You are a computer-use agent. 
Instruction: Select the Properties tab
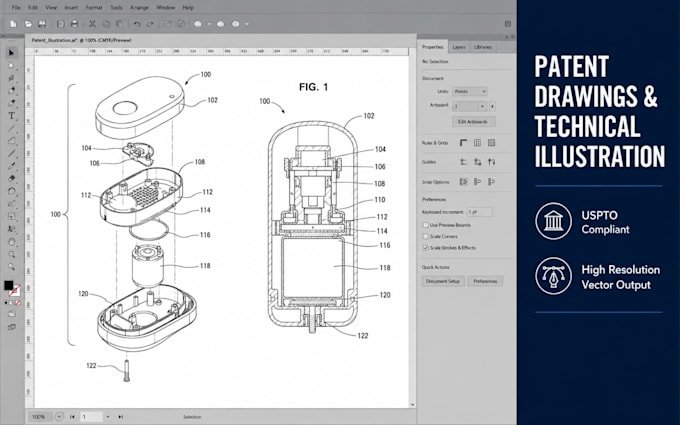(432, 47)
